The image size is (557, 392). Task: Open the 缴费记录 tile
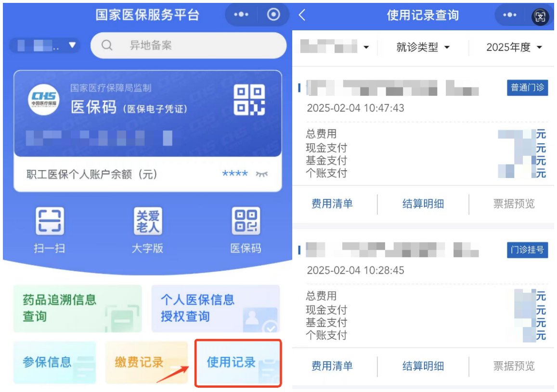point(146,363)
